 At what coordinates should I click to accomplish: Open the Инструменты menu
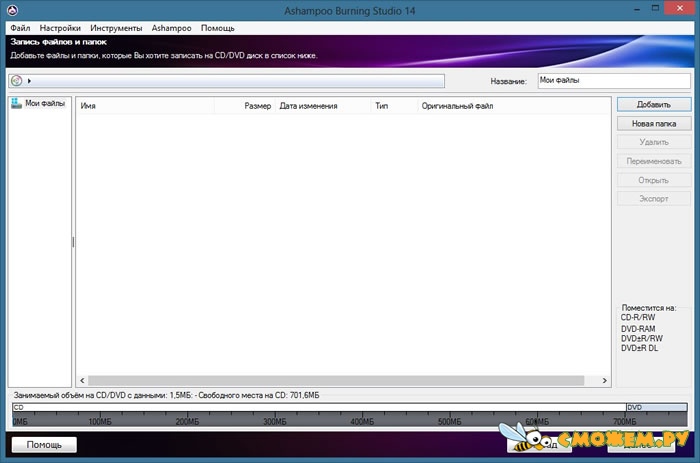(116, 28)
